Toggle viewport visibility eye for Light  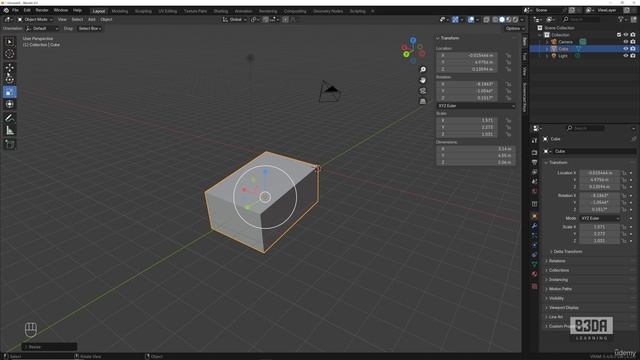[626, 56]
